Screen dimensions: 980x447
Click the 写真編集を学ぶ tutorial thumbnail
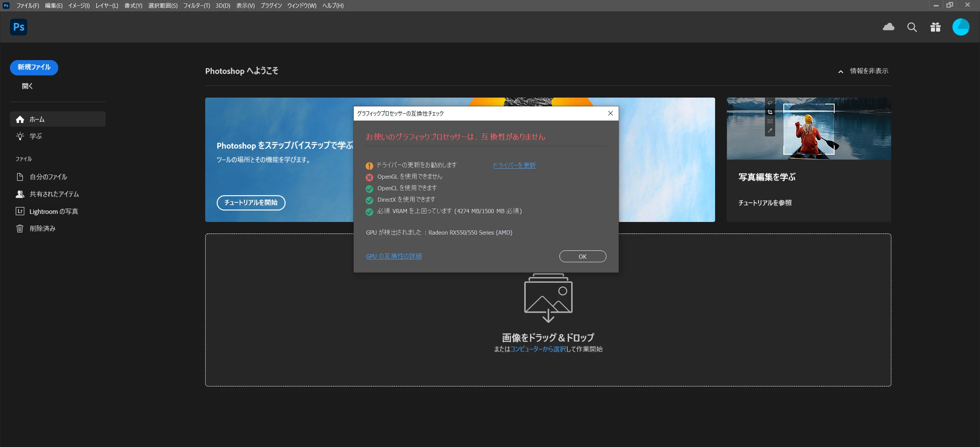(x=808, y=129)
